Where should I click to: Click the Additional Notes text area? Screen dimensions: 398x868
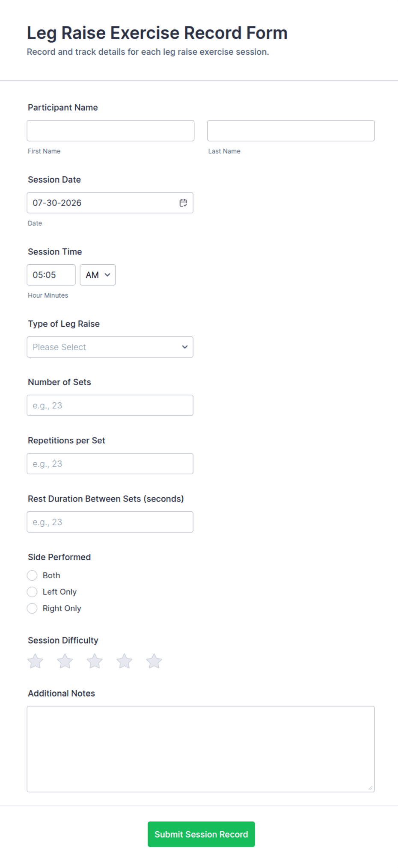[201, 749]
